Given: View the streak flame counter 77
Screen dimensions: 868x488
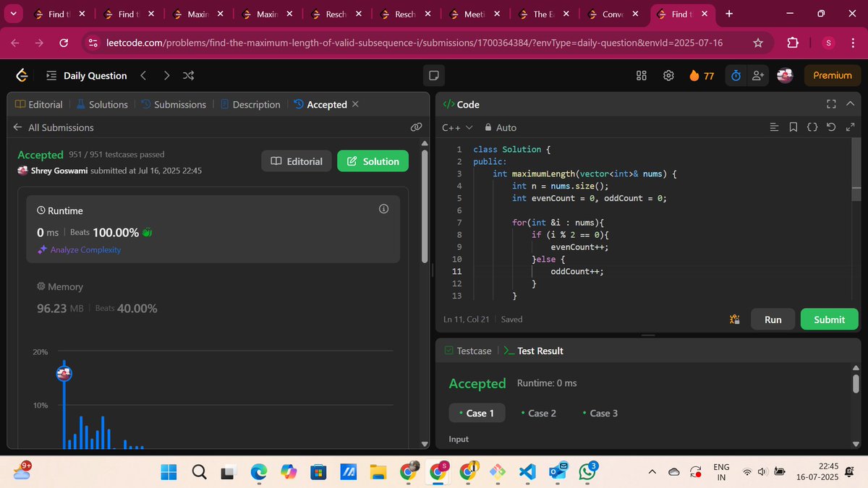Looking at the screenshot, I should coord(702,75).
